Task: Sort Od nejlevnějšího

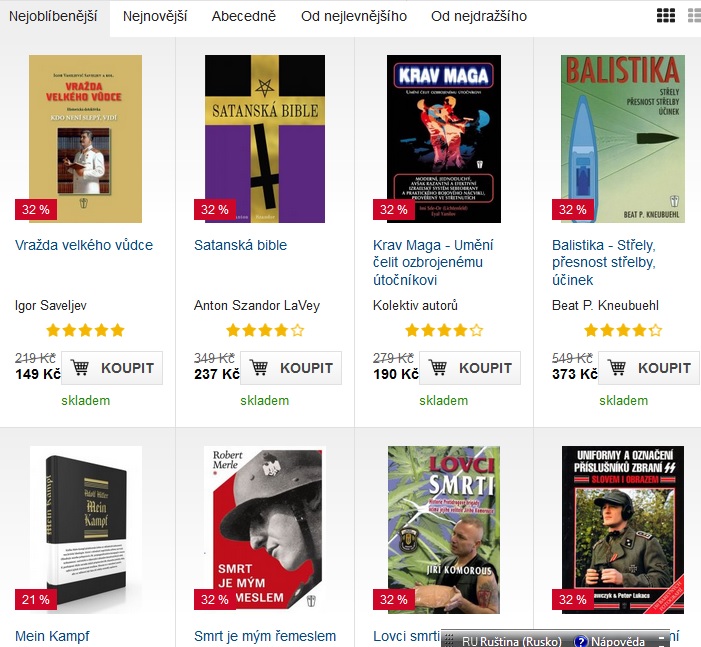Action: pos(354,17)
